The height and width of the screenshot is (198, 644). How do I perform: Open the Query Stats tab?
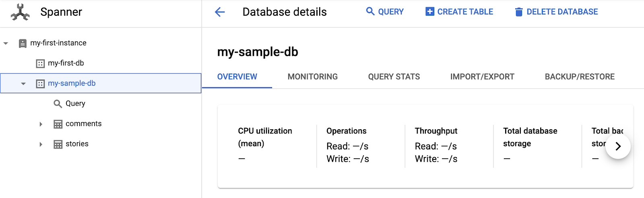394,77
